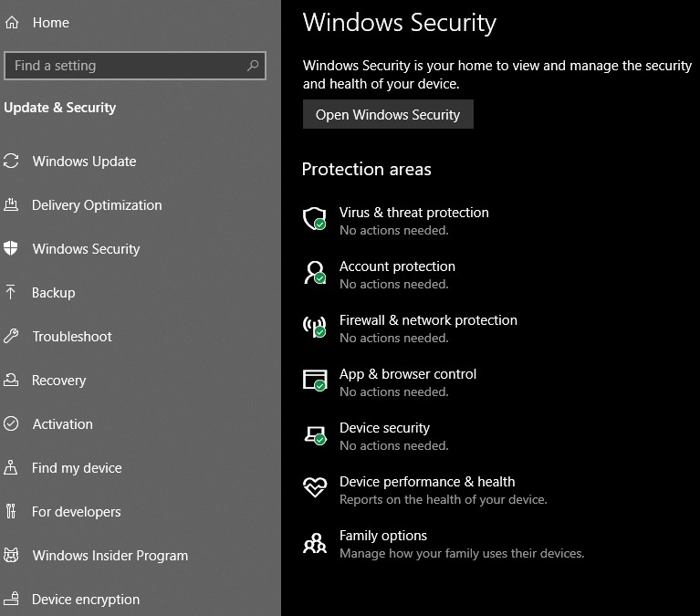Open Device performance & health
This screenshot has width=700, height=616.
pos(427,482)
